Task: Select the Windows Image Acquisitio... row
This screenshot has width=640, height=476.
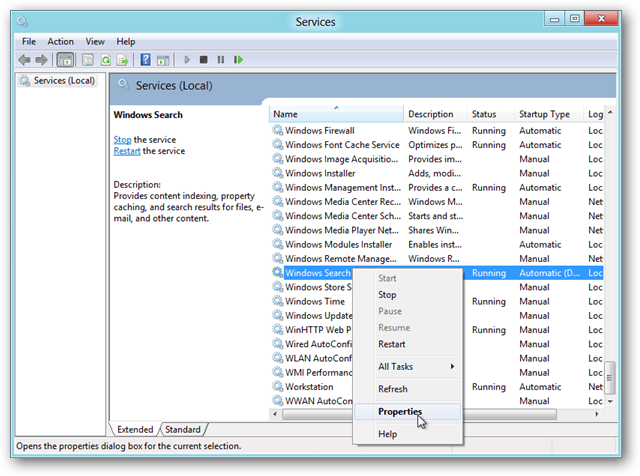Action: tap(436, 159)
